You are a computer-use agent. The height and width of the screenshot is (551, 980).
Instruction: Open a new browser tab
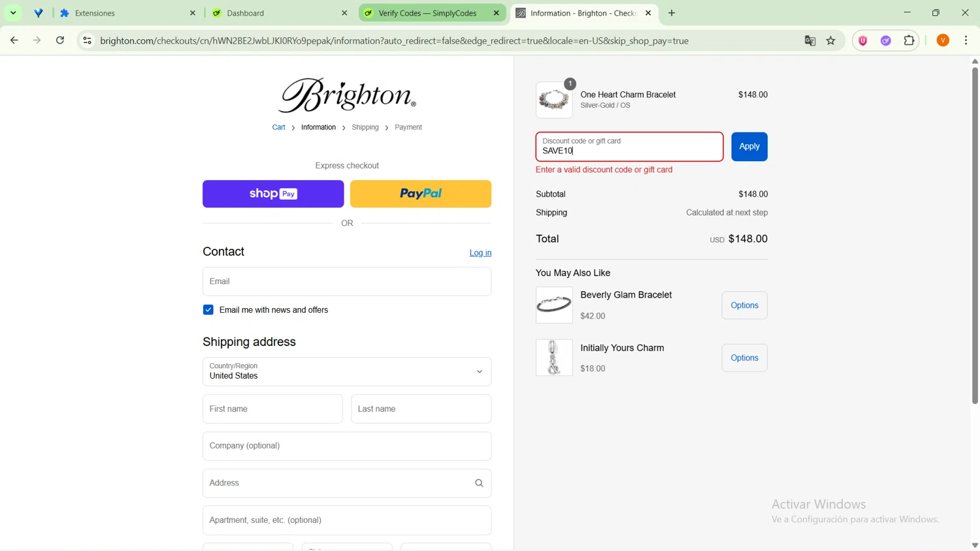click(672, 13)
